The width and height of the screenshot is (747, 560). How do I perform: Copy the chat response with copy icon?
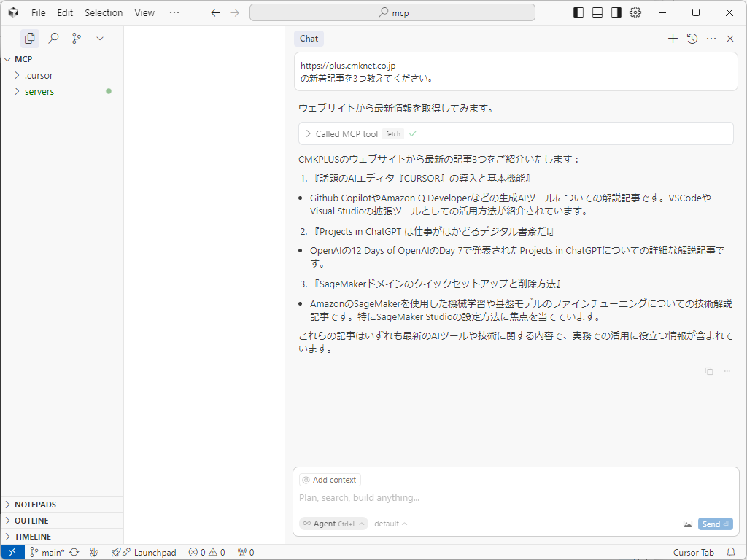click(x=708, y=371)
